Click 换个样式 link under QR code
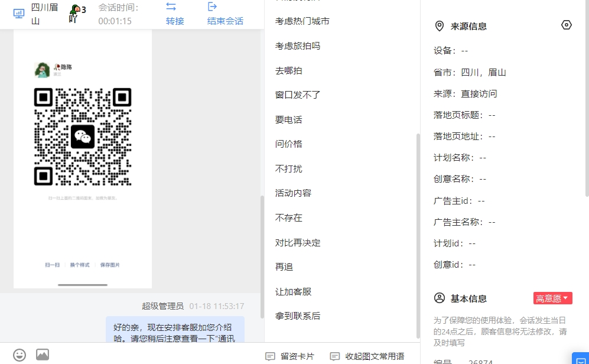Screen dimensions: 589x364 (x=80, y=265)
